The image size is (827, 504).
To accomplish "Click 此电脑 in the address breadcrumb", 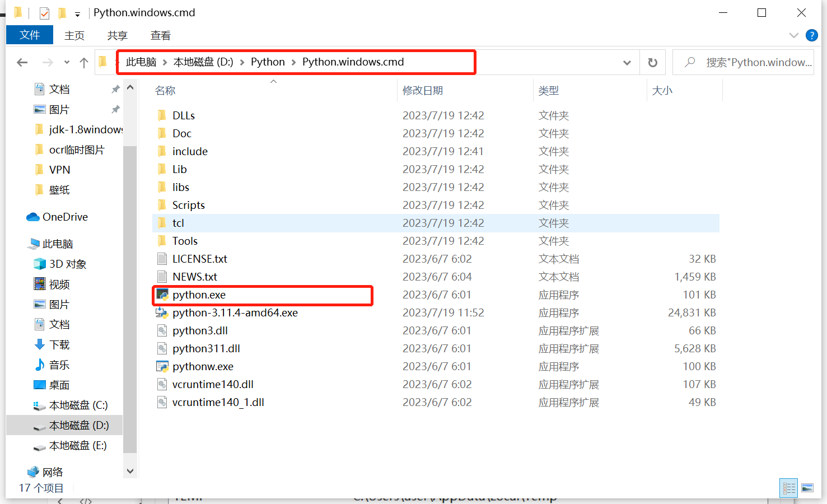I will (x=141, y=62).
